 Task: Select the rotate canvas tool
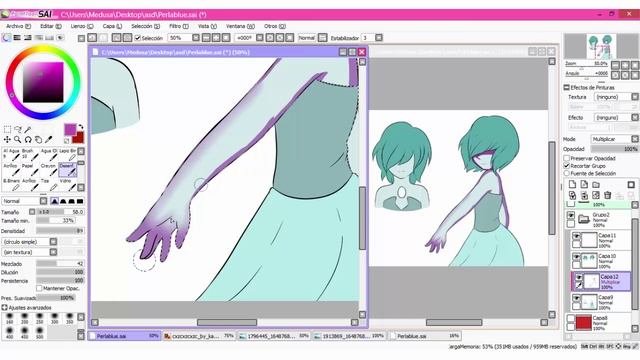pos(28,140)
